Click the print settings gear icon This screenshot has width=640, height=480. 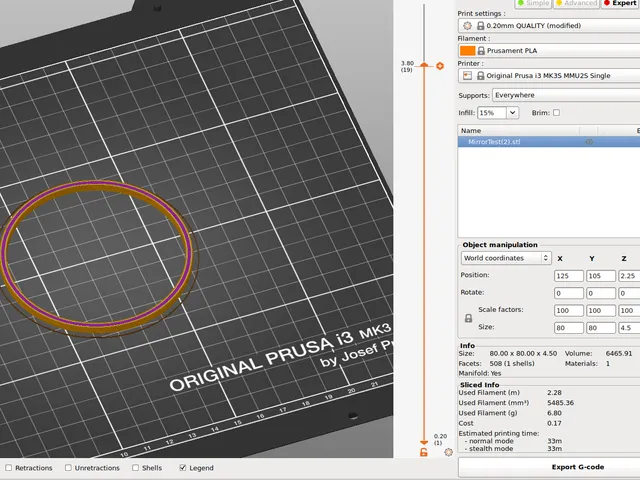467,26
